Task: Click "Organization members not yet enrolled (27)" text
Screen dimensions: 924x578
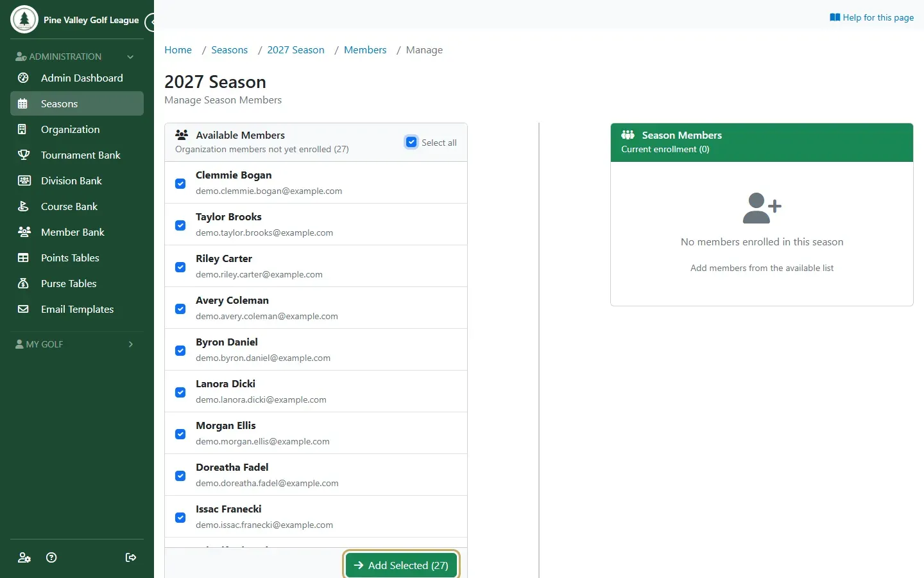Action: coord(262,149)
